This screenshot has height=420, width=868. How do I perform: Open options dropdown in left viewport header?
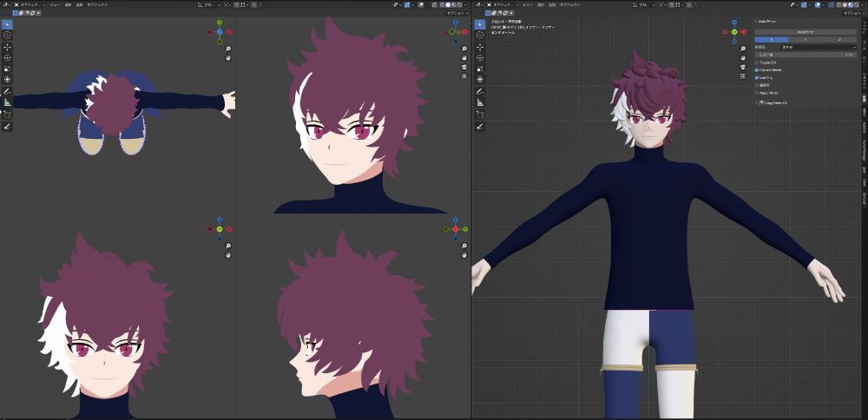[x=457, y=13]
